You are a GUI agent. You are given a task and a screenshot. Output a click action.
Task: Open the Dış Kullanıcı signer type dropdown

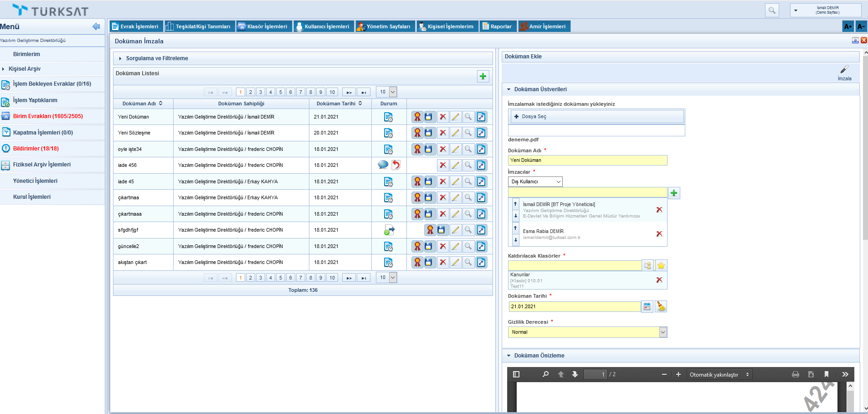coord(535,181)
